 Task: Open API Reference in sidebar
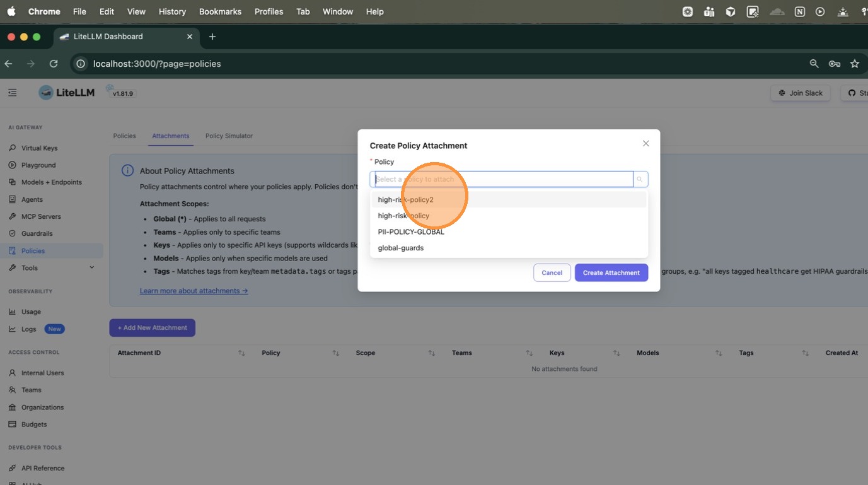pyautogui.click(x=42, y=468)
